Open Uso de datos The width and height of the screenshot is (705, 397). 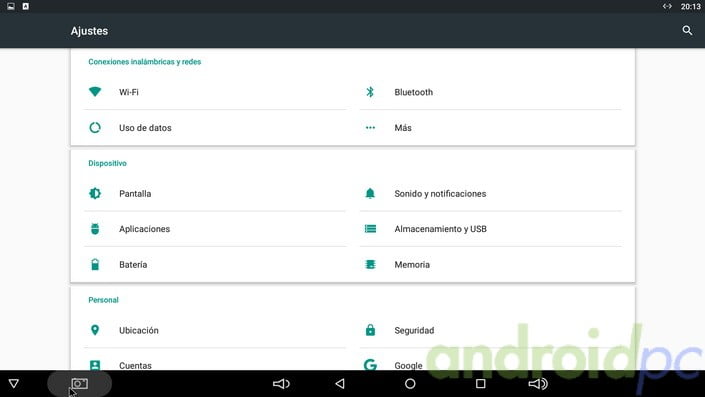(x=215, y=128)
